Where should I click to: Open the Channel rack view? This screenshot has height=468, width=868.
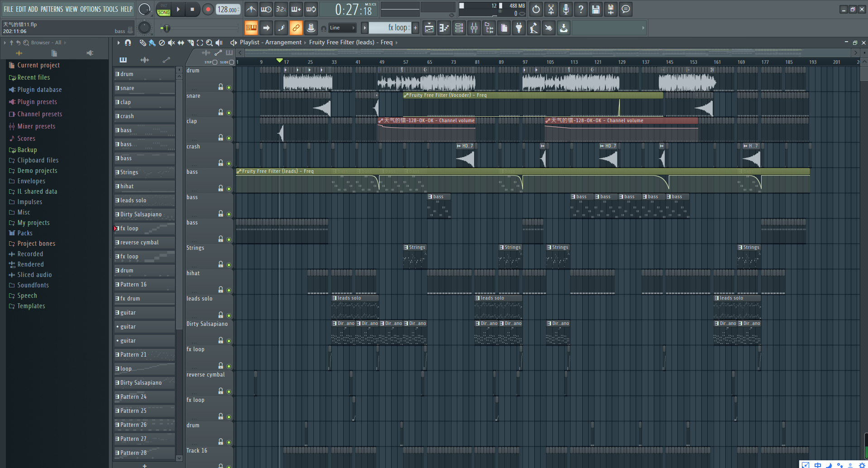pos(459,28)
